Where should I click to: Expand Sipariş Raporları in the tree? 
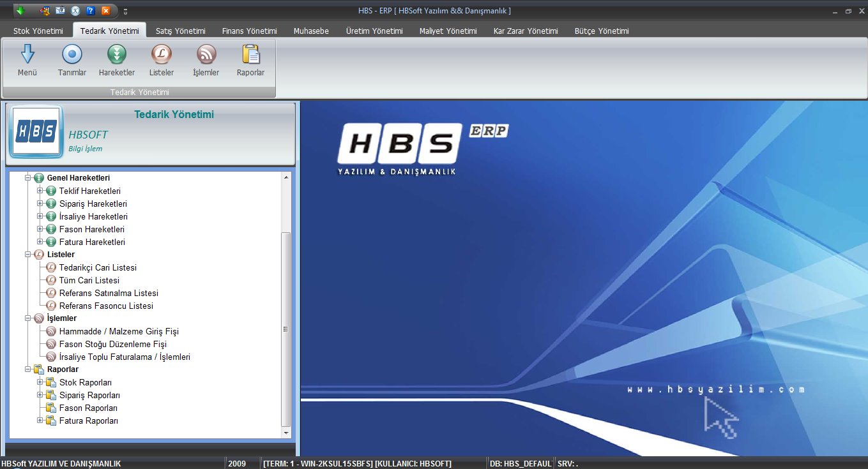40,395
